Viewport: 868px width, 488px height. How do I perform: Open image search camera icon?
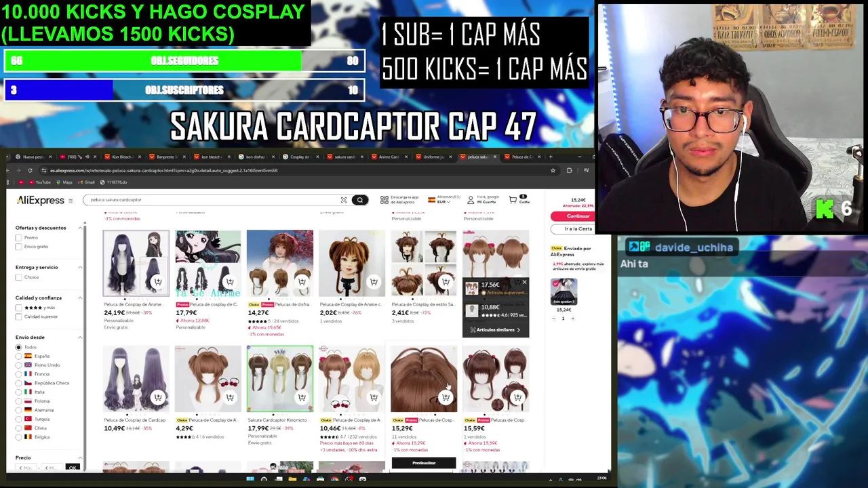(344, 200)
